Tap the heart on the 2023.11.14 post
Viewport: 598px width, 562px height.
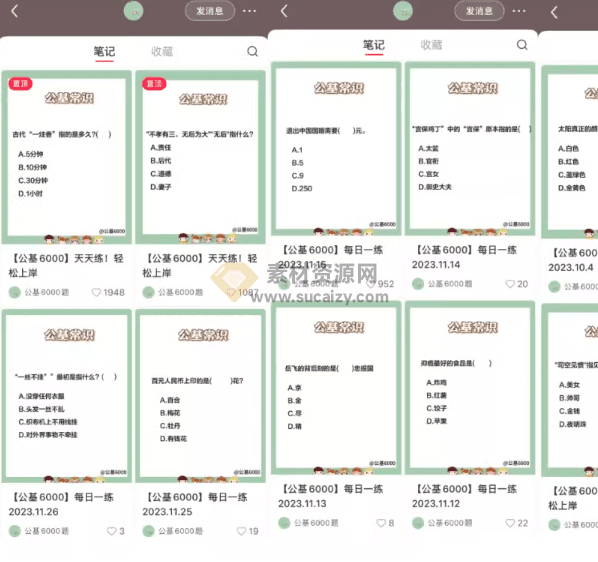[x=510, y=284]
